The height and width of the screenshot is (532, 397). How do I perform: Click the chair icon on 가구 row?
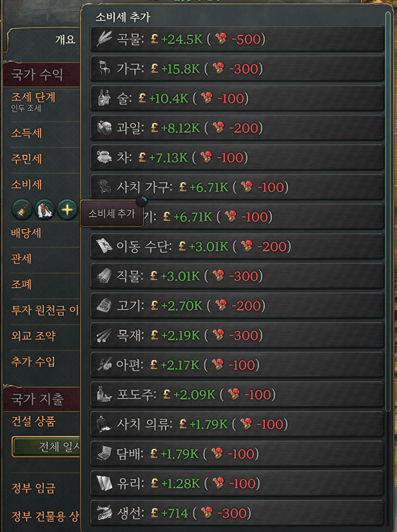104,68
